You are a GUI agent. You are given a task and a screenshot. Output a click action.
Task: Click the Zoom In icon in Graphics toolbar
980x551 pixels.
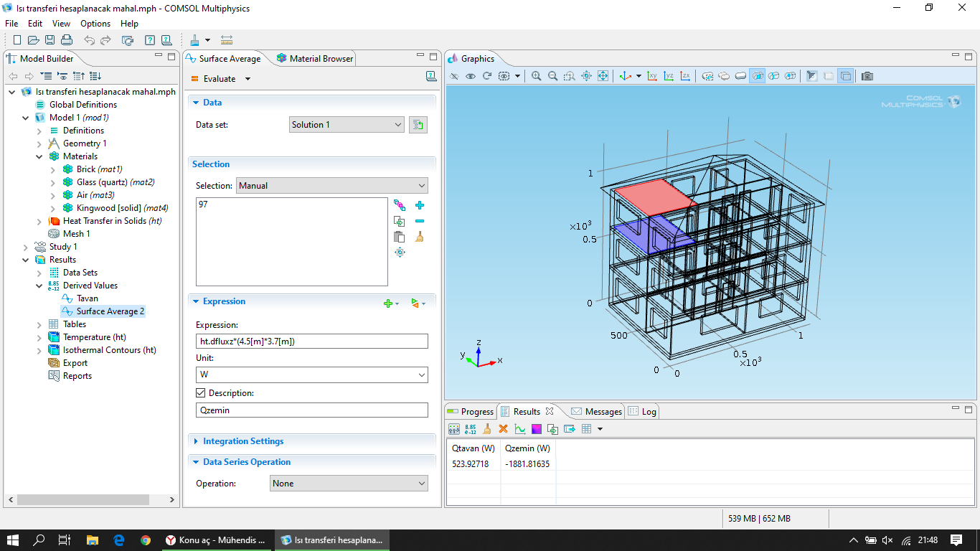click(x=537, y=76)
